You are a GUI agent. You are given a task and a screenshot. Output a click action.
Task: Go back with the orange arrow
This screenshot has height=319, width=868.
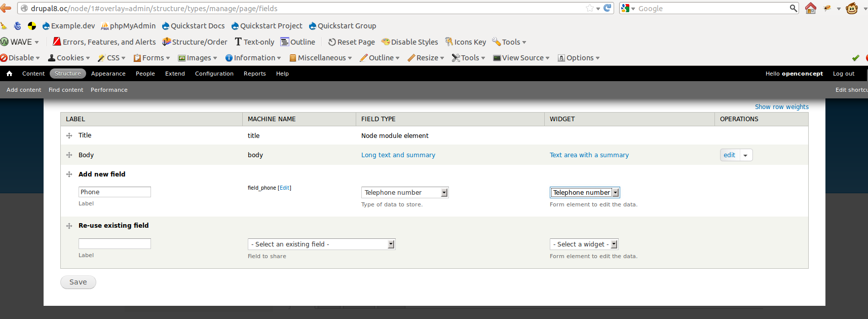click(x=6, y=8)
